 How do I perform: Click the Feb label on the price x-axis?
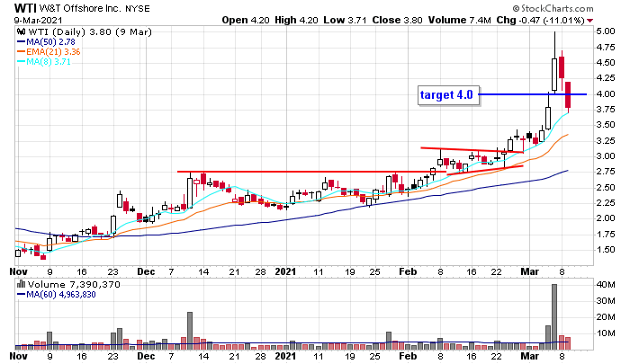point(409,271)
